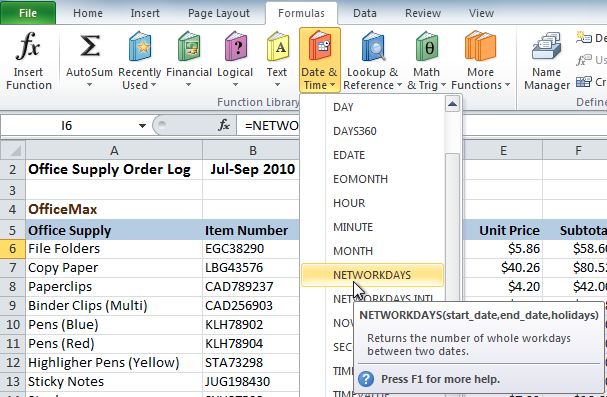Switch to the Data tab

coord(365,13)
